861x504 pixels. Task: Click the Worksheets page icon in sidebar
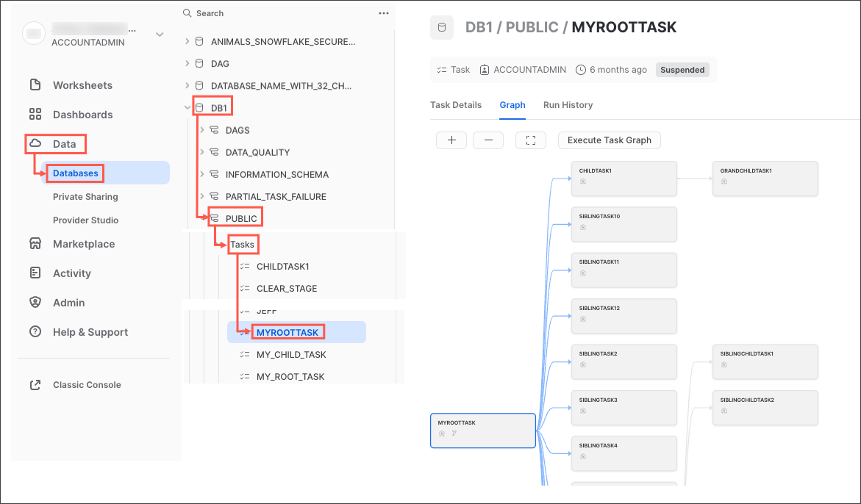coord(35,85)
